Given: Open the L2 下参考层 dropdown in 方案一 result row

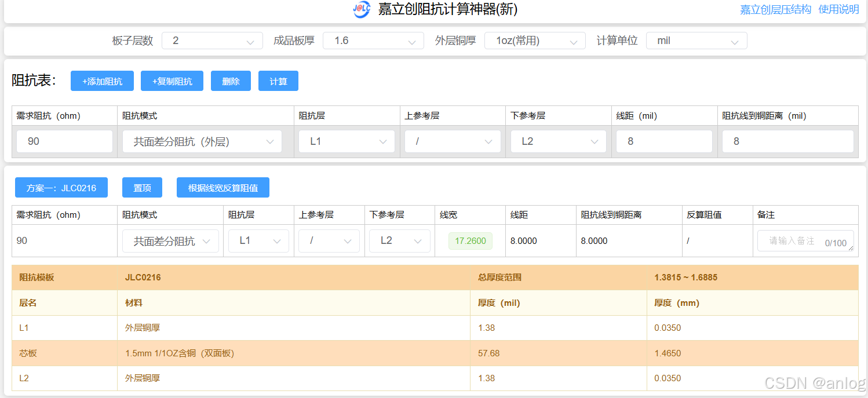Looking at the screenshot, I should pyautogui.click(x=400, y=241).
